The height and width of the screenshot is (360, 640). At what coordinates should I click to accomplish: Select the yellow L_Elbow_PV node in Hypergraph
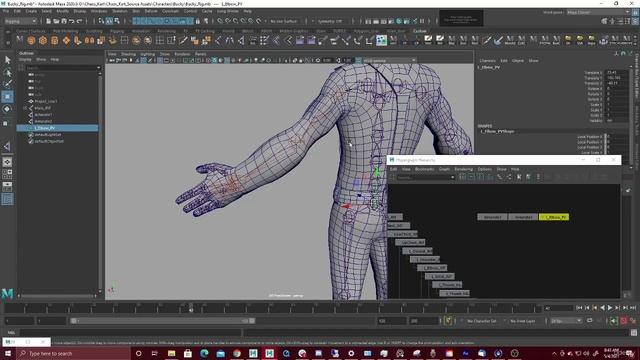[x=554, y=217]
